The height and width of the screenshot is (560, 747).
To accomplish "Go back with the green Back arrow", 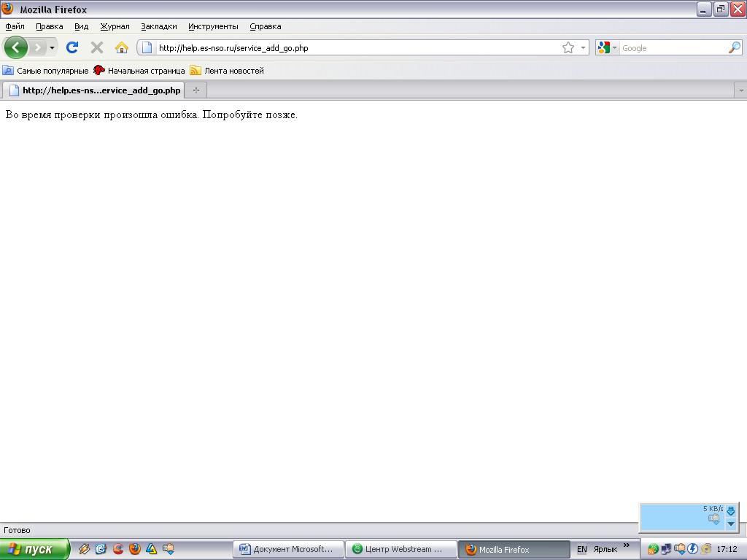I will coord(16,47).
